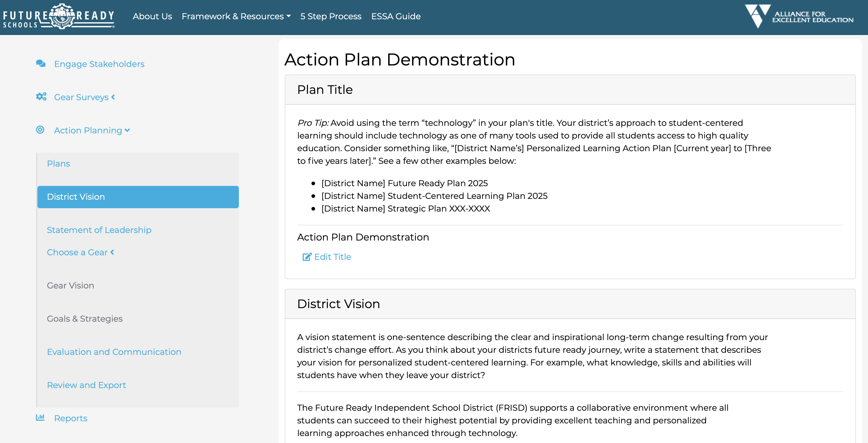Click the Strategic Plan XXX-XXXX example
868x443 pixels.
[405, 209]
